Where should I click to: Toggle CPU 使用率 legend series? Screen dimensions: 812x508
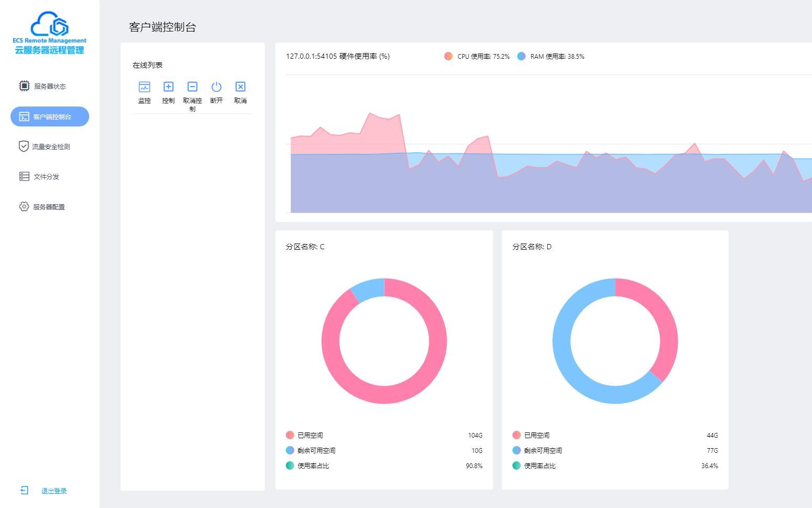coord(477,56)
